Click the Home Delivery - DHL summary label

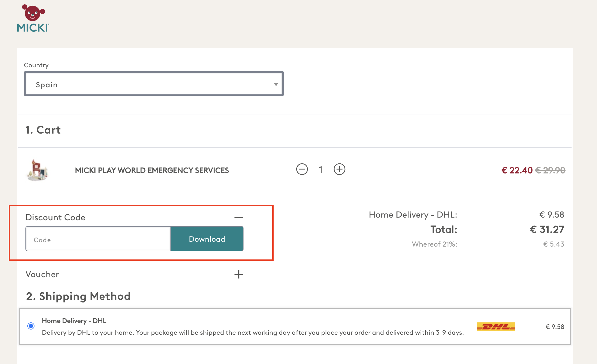413,215
